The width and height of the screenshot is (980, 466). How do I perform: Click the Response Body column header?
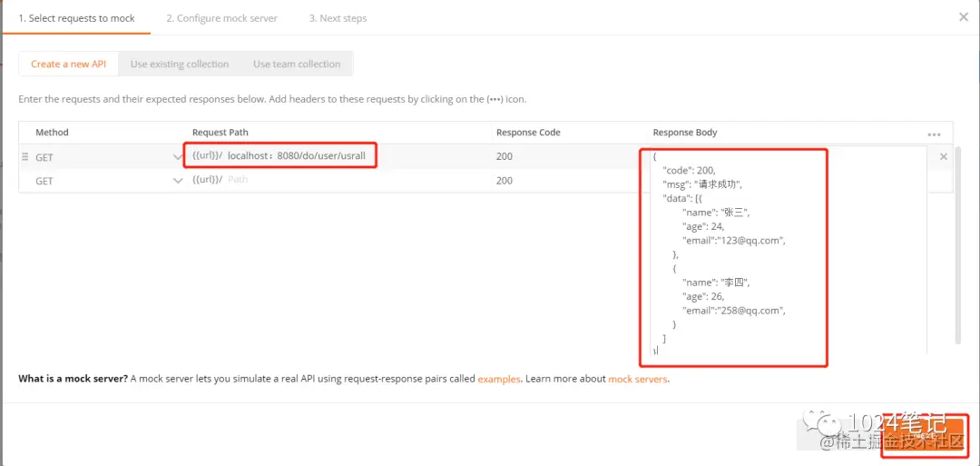coord(685,133)
